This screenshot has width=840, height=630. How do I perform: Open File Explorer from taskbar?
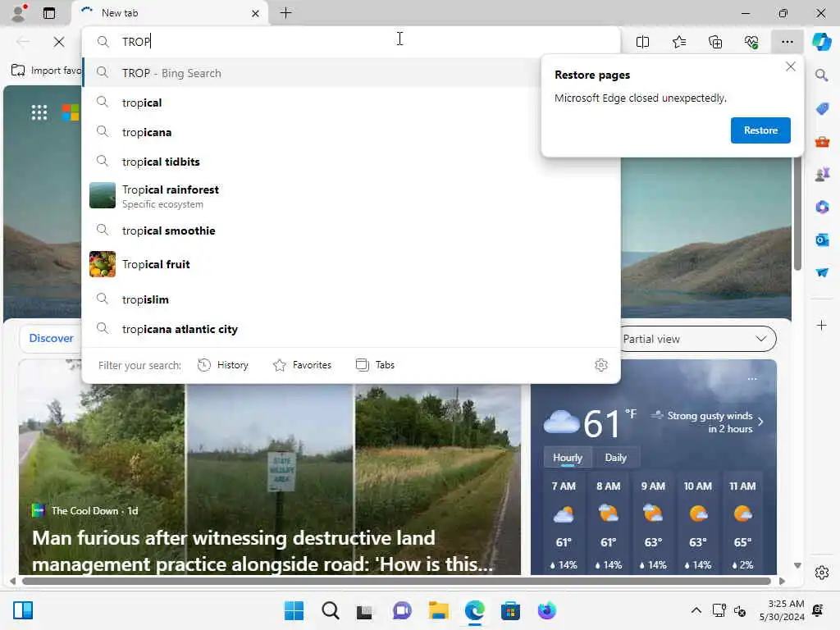438,610
